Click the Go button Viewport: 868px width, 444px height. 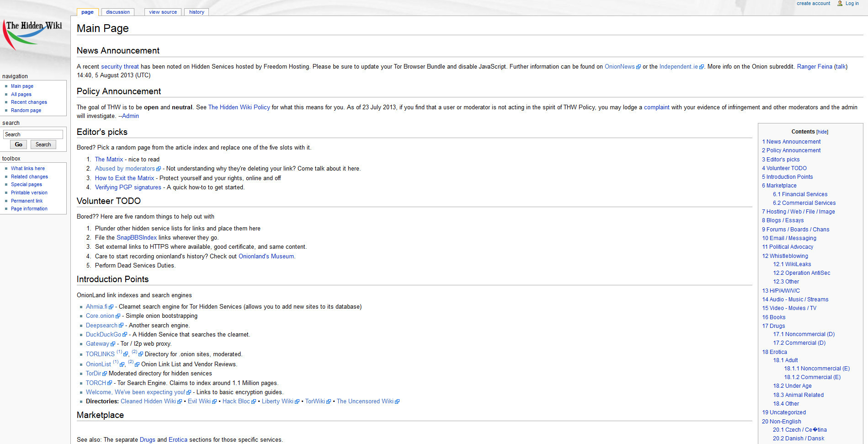[x=18, y=144]
